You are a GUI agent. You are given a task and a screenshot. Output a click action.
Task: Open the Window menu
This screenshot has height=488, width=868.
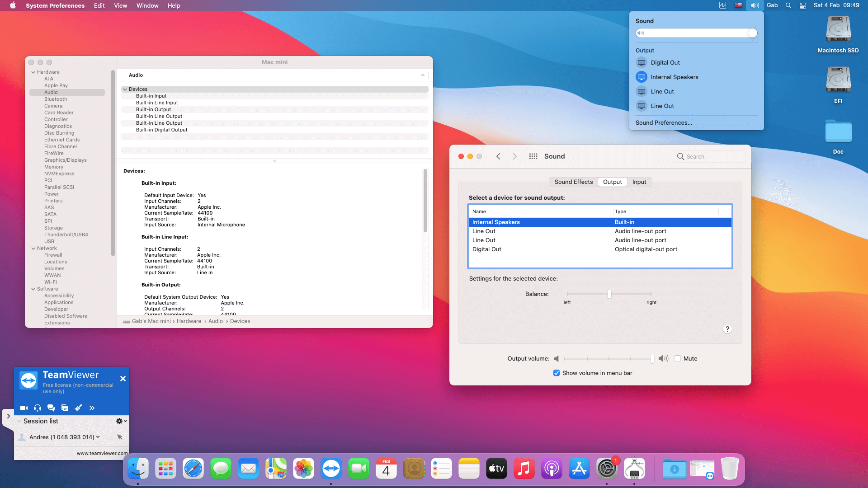click(147, 5)
